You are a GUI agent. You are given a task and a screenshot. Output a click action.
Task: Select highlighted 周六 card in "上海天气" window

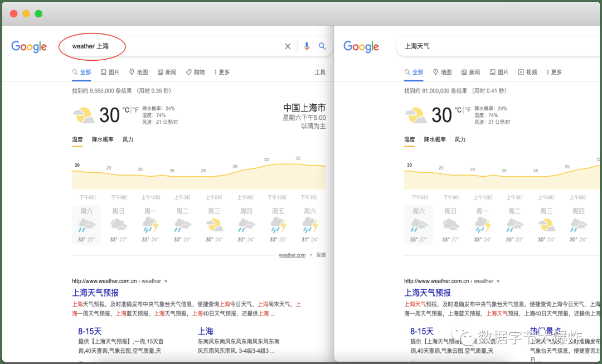(419, 225)
